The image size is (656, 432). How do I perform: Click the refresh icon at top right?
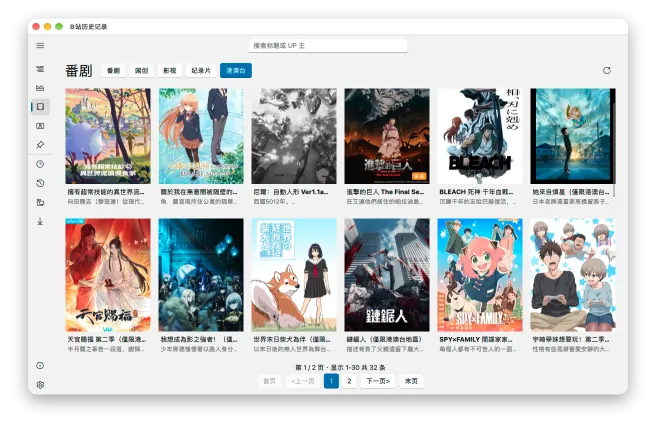coord(607,71)
